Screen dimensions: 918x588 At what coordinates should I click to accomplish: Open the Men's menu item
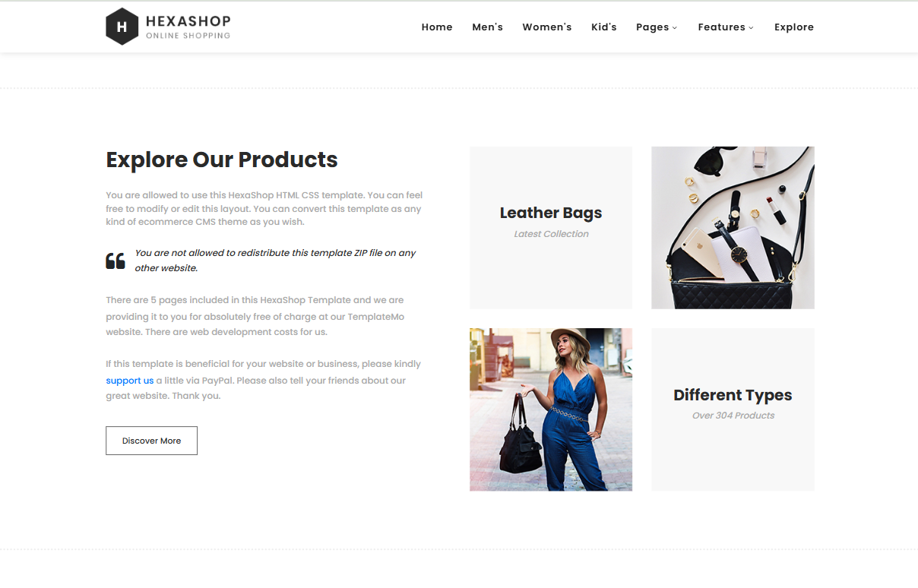[487, 27]
